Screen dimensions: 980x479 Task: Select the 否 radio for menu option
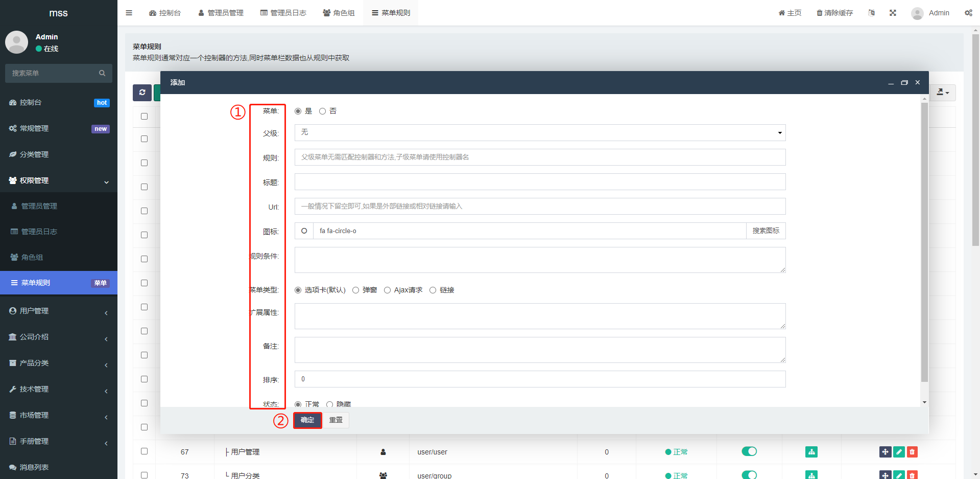[x=322, y=111]
